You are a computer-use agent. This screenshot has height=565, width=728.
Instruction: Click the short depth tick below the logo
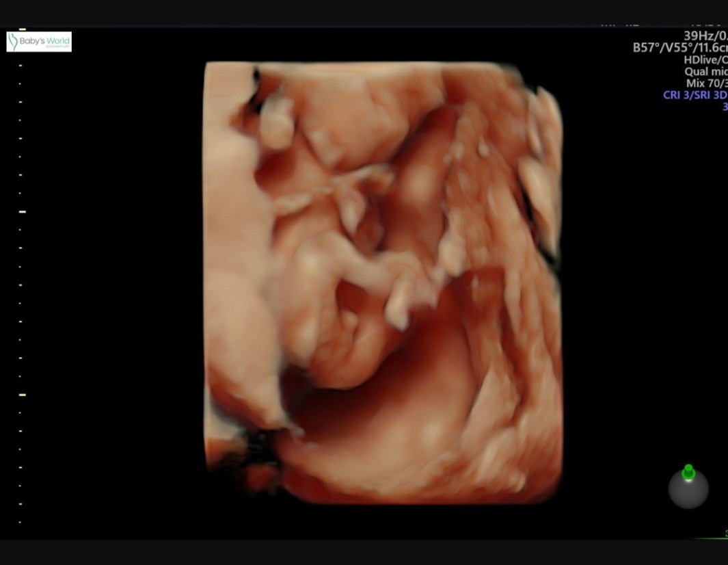[21, 66]
